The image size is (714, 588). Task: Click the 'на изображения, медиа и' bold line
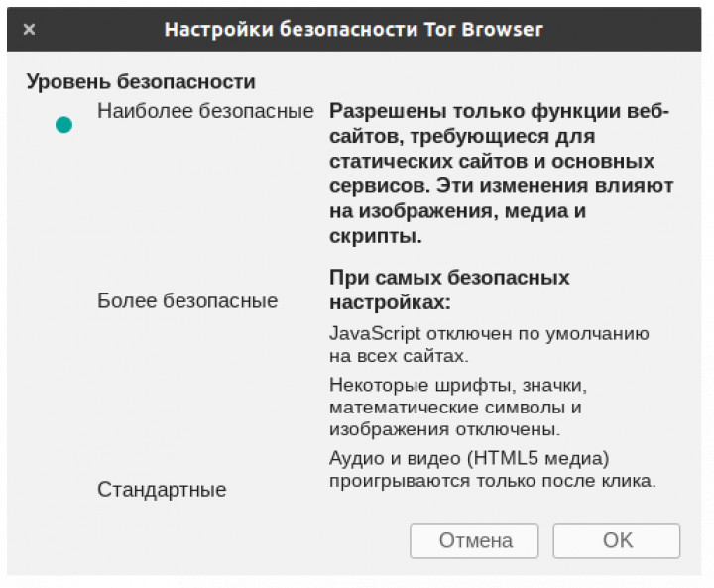click(458, 211)
